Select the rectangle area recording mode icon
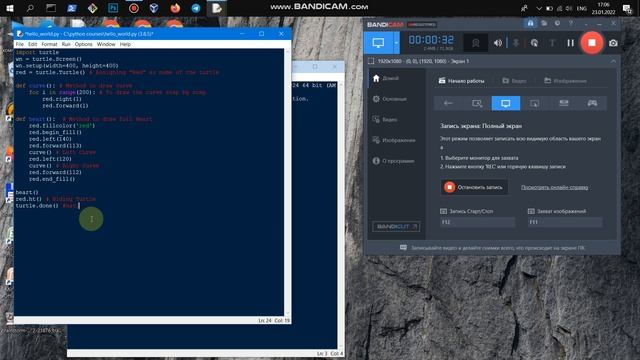 [x=477, y=103]
